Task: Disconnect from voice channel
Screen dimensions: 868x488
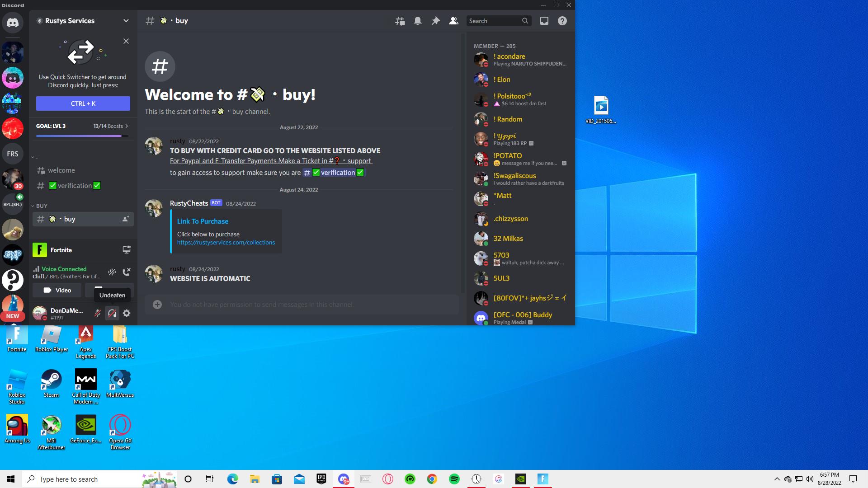Action: [127, 272]
